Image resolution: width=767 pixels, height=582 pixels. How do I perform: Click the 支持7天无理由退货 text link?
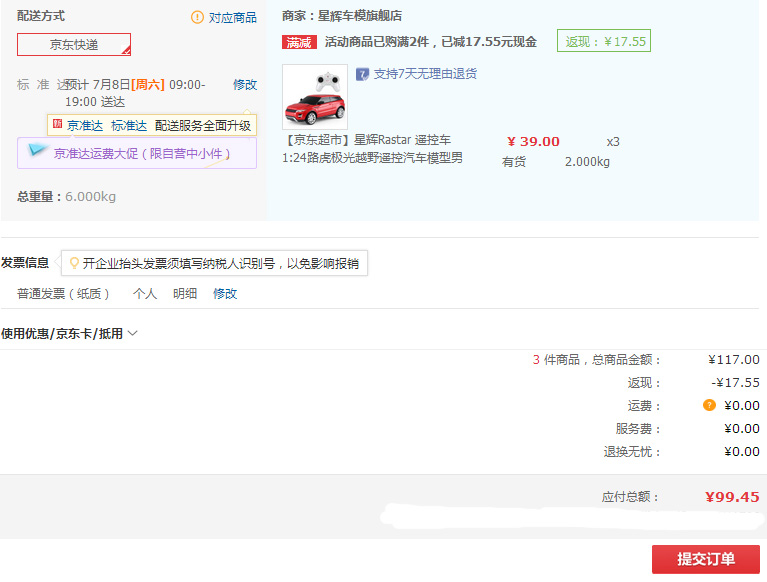tap(425, 74)
